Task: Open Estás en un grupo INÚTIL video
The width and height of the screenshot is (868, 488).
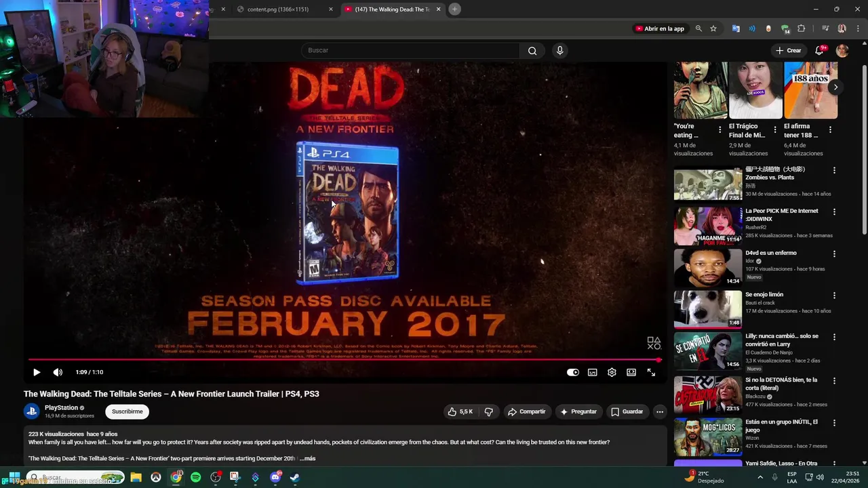Action: tap(708, 437)
